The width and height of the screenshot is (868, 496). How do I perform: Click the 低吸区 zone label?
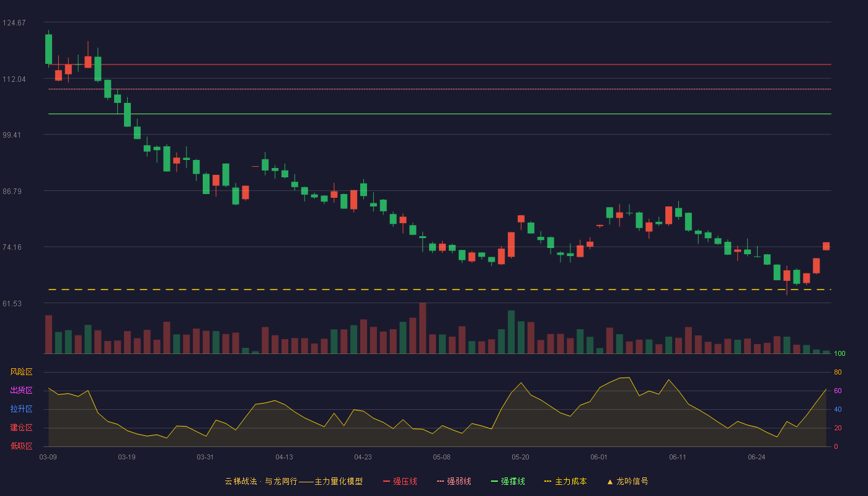(21, 446)
